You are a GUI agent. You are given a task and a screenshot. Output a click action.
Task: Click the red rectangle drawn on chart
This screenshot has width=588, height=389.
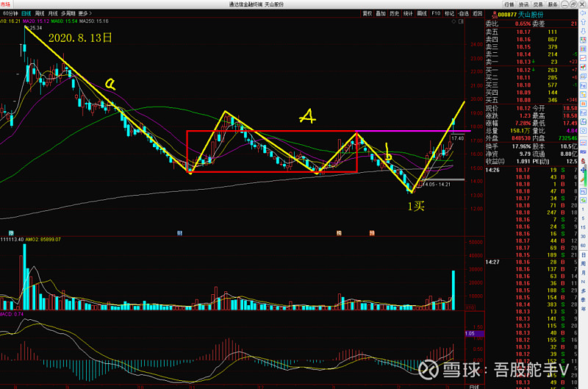pos(272,132)
